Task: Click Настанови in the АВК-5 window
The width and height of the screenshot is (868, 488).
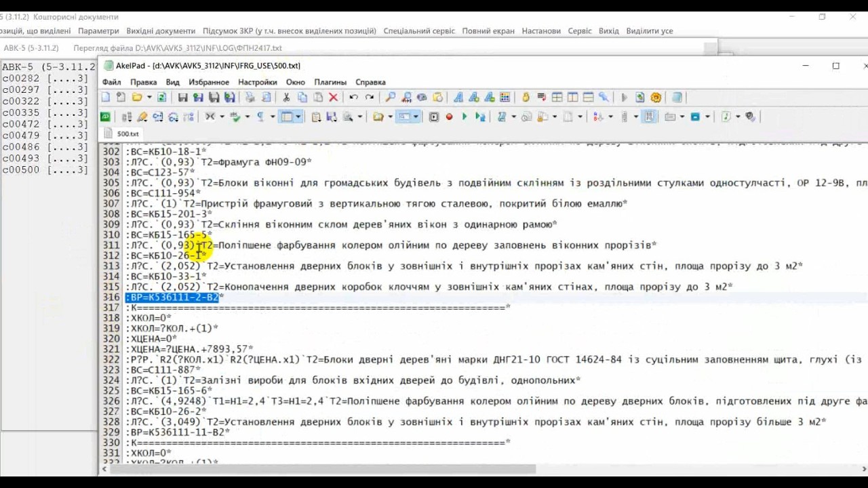Action: pos(541,31)
